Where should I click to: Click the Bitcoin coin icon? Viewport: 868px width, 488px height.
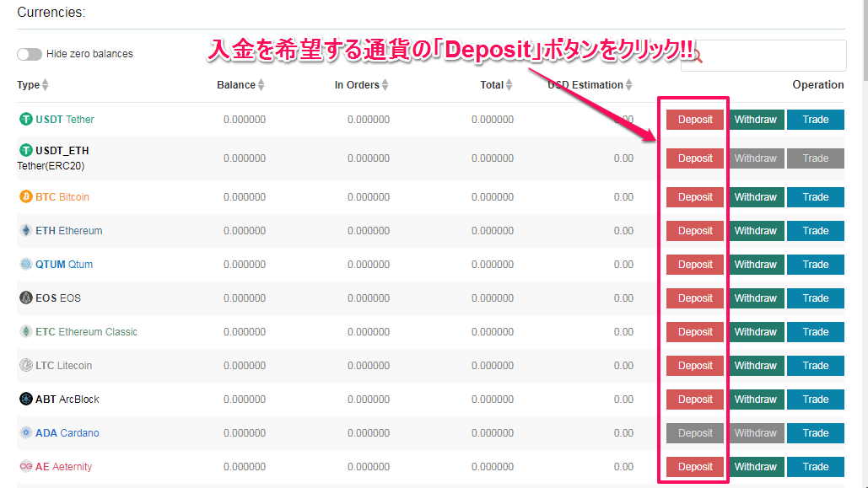pyautogui.click(x=25, y=197)
